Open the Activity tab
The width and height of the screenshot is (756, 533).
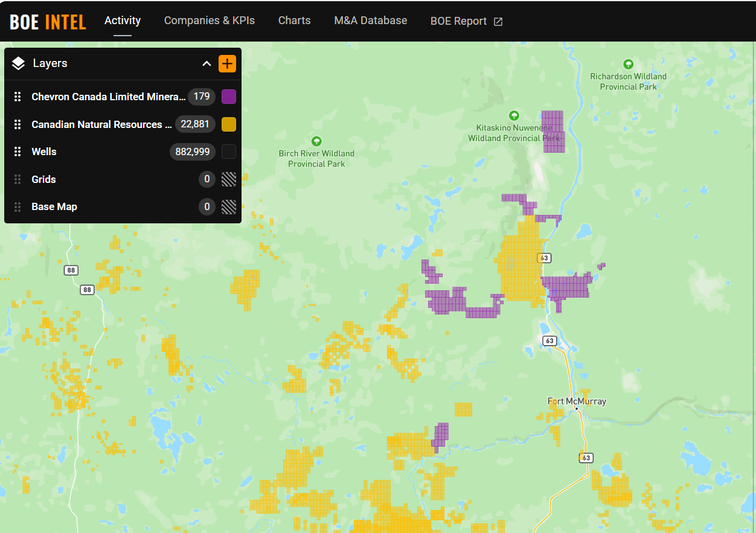[x=123, y=21]
